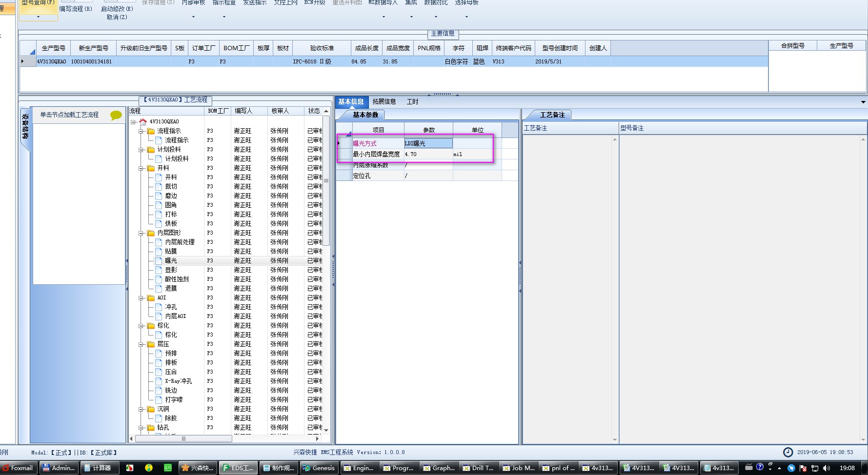Open the 兴森快... taskbar item

198,468
